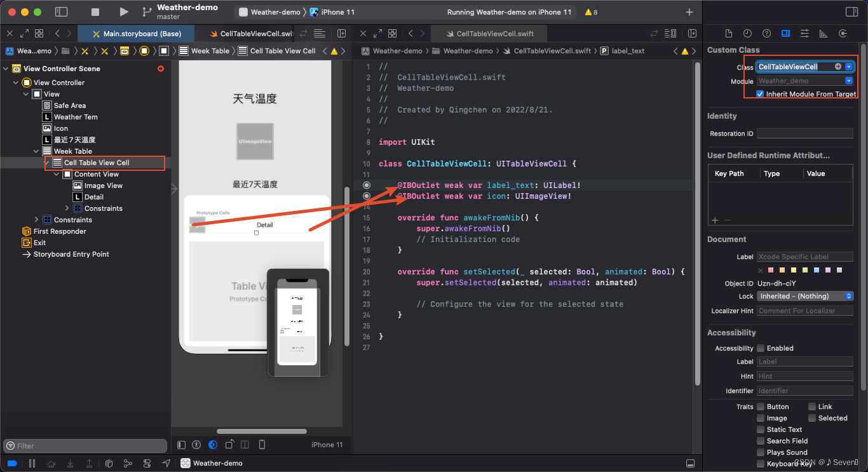
Task: Expand the Constraints row above First Responder
Action: click(37, 220)
